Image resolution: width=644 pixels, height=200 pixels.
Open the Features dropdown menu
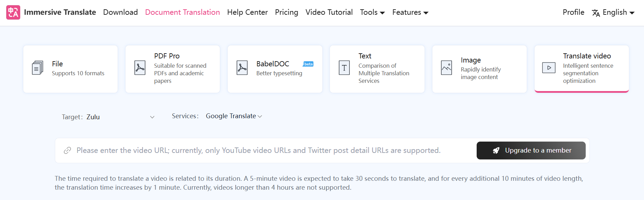[x=410, y=12]
